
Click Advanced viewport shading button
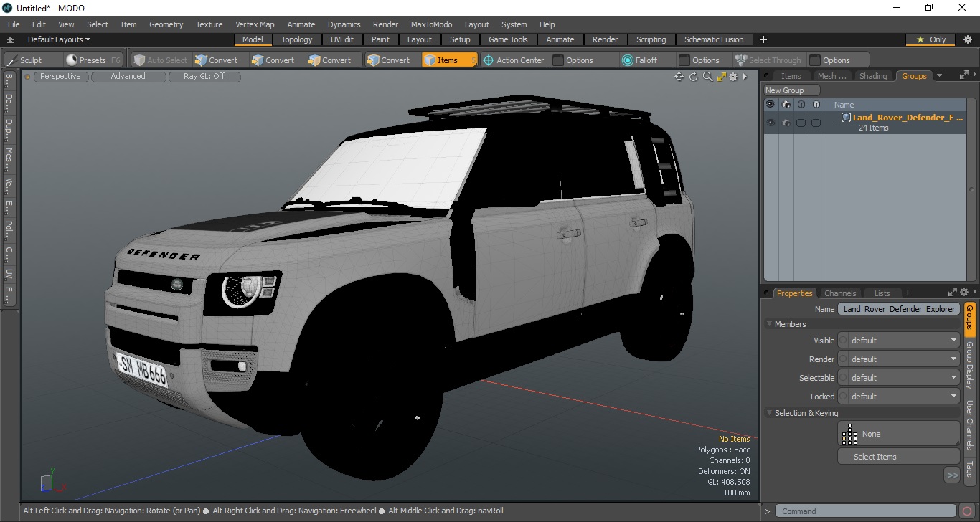(128, 76)
